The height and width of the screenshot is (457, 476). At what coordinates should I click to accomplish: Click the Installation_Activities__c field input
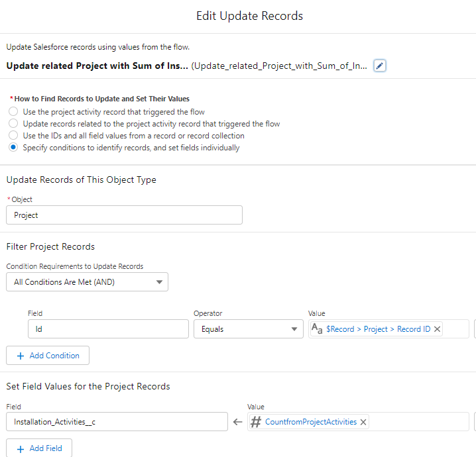coord(117,422)
